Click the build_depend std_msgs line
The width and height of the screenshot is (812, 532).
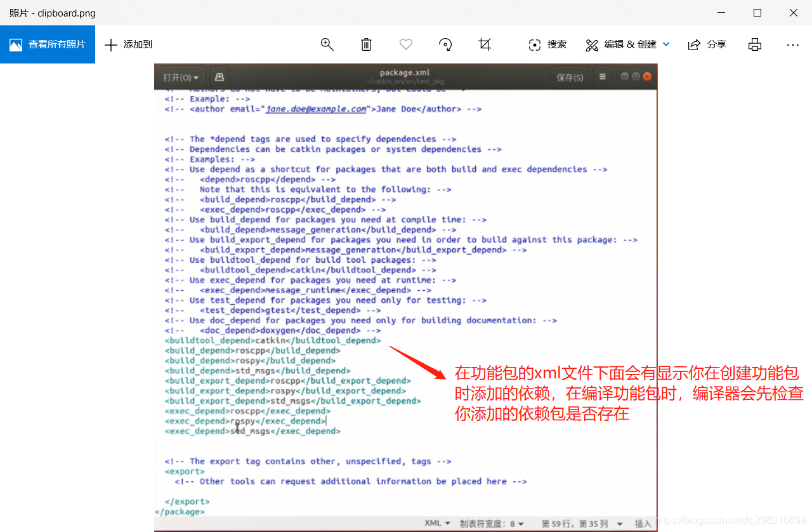pos(258,371)
